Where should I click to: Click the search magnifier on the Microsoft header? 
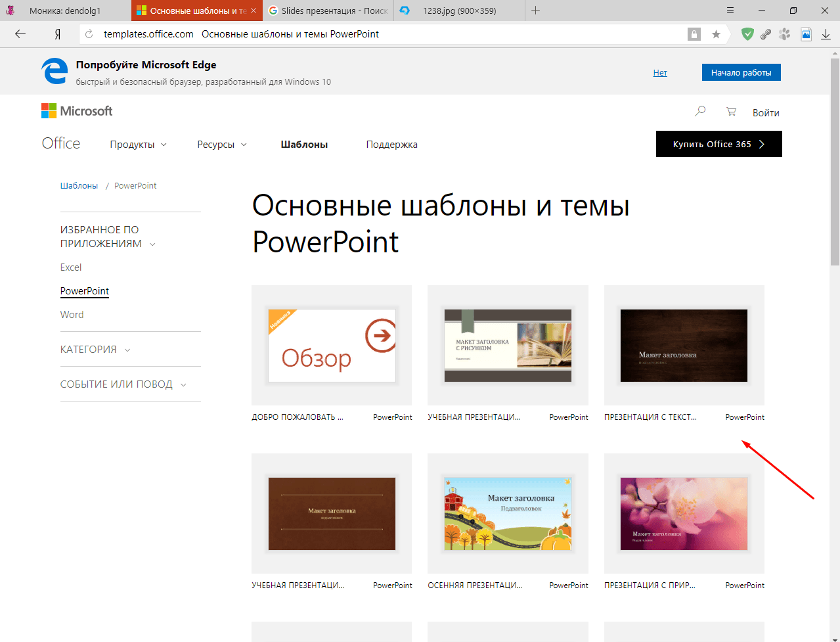point(700,112)
